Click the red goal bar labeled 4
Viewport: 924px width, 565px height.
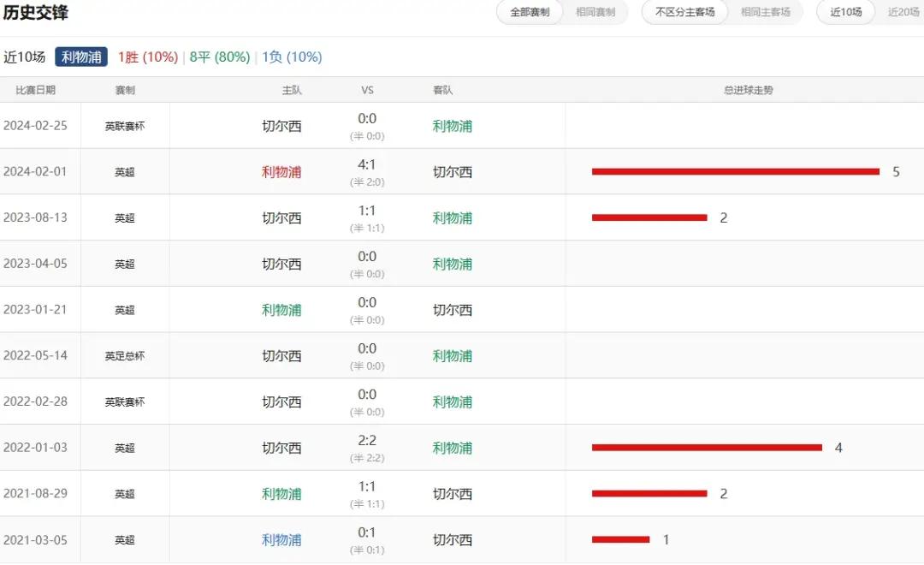pos(708,448)
